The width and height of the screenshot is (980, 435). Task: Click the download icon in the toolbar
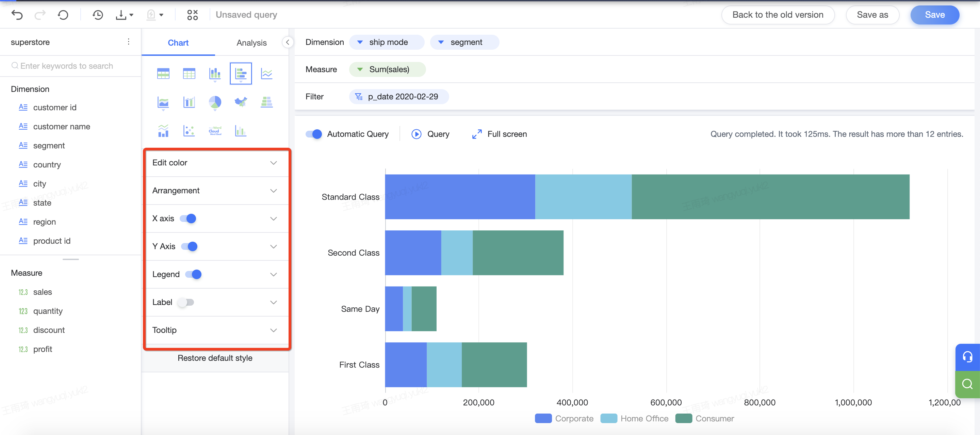121,15
